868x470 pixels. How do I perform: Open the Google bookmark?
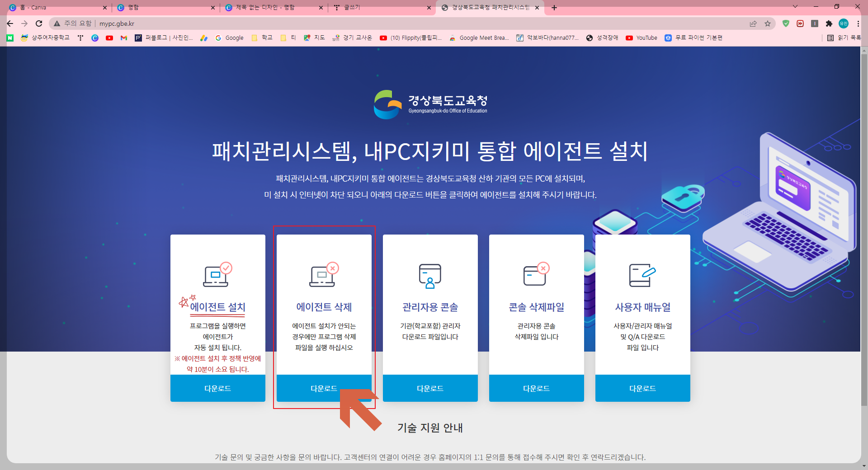(229, 38)
